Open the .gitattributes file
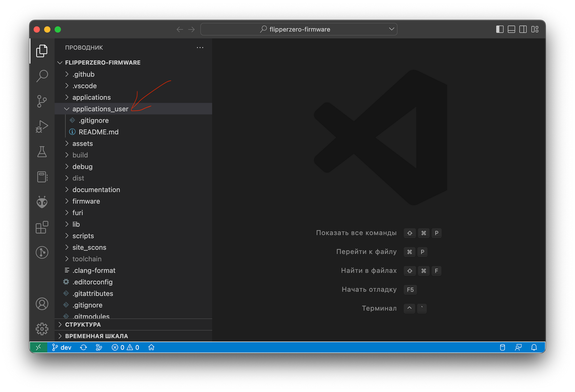Viewport: 575px width, 392px height. [x=133, y=294]
